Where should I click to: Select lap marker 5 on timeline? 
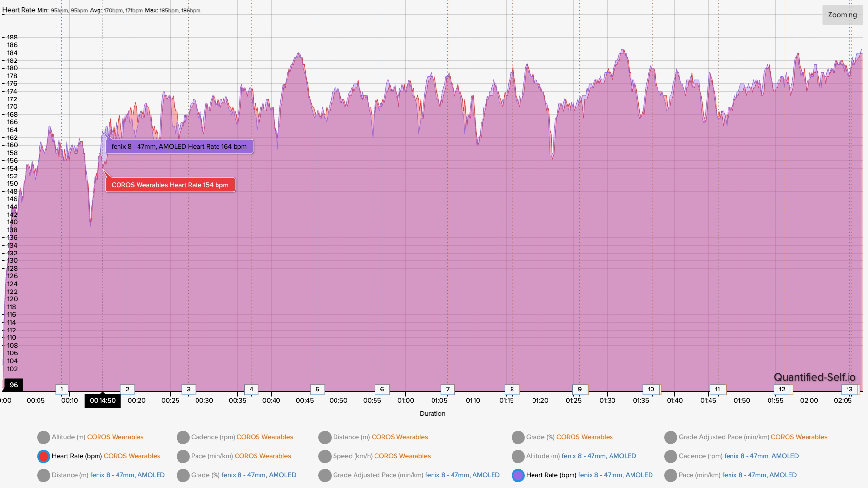click(317, 390)
